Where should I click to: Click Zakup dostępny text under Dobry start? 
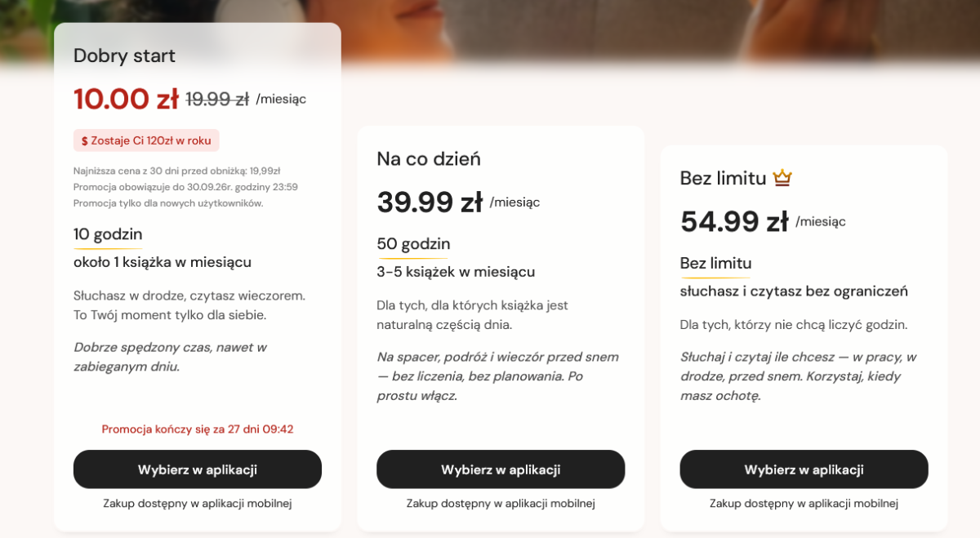point(198,504)
